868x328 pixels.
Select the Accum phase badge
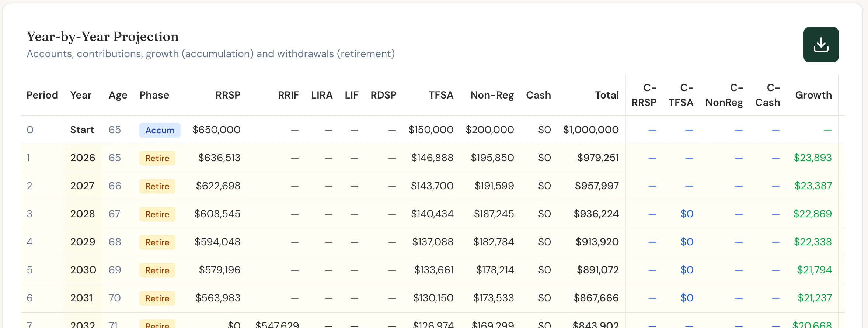pyautogui.click(x=160, y=130)
